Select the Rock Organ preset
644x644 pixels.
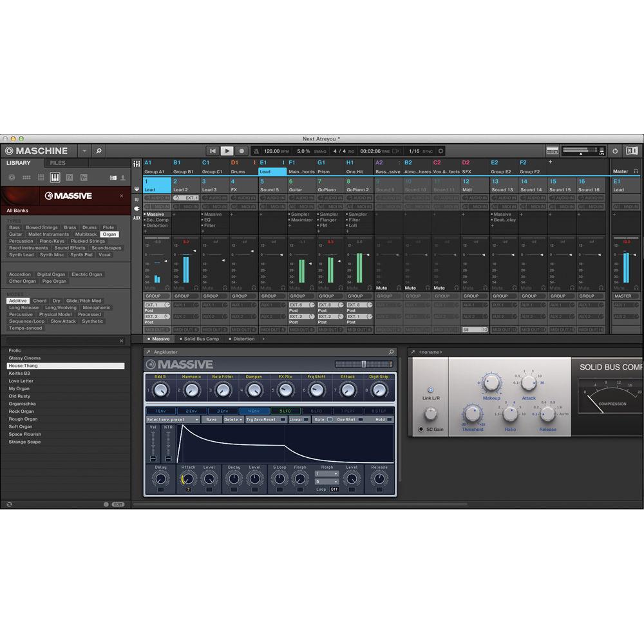point(21,411)
